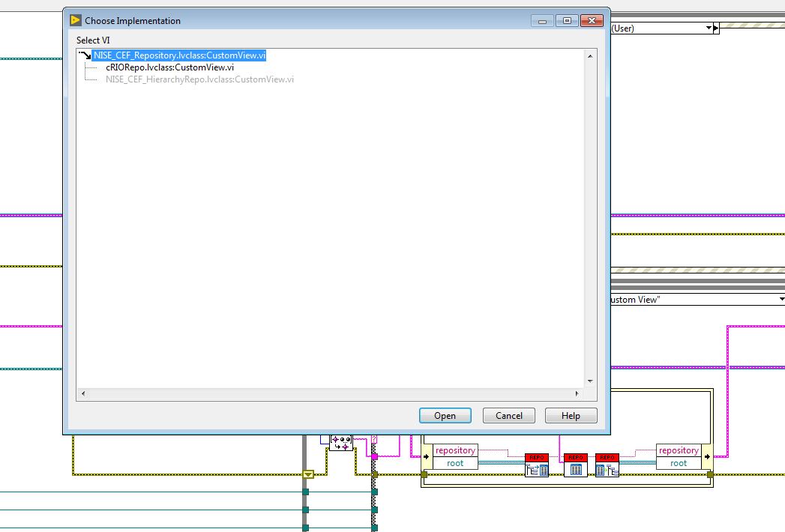Click the arrow glyph on left unbundle node

click(427, 456)
